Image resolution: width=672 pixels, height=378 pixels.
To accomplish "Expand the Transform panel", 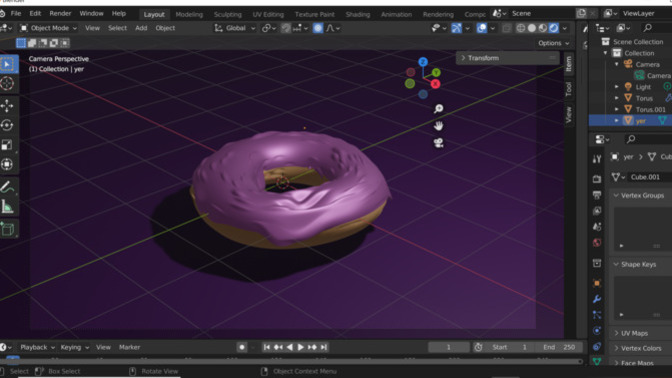I will coord(507,58).
